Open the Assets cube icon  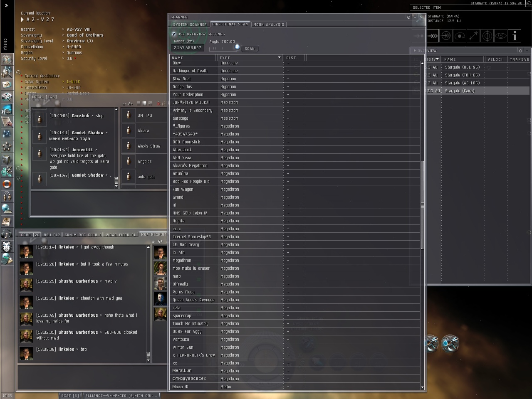pyautogui.click(x=7, y=159)
